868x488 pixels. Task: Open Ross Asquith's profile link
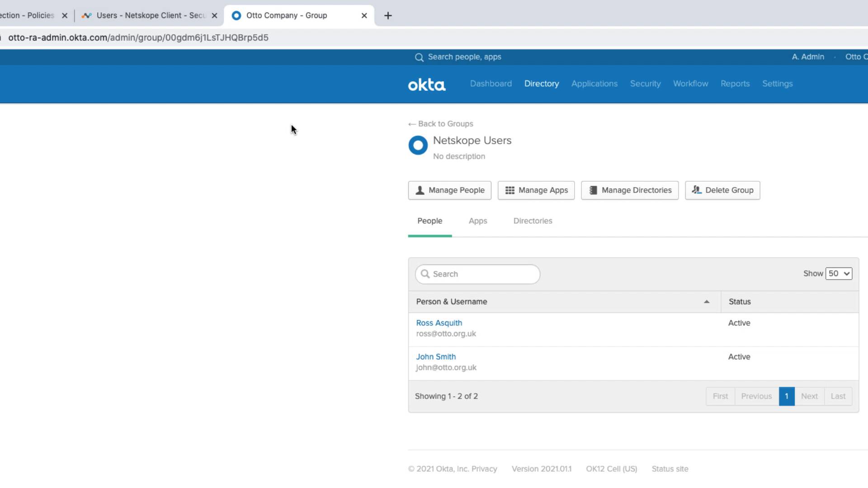click(439, 323)
